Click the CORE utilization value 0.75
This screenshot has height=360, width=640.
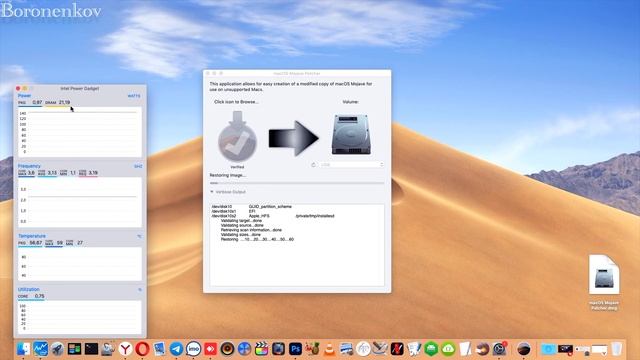(40, 296)
